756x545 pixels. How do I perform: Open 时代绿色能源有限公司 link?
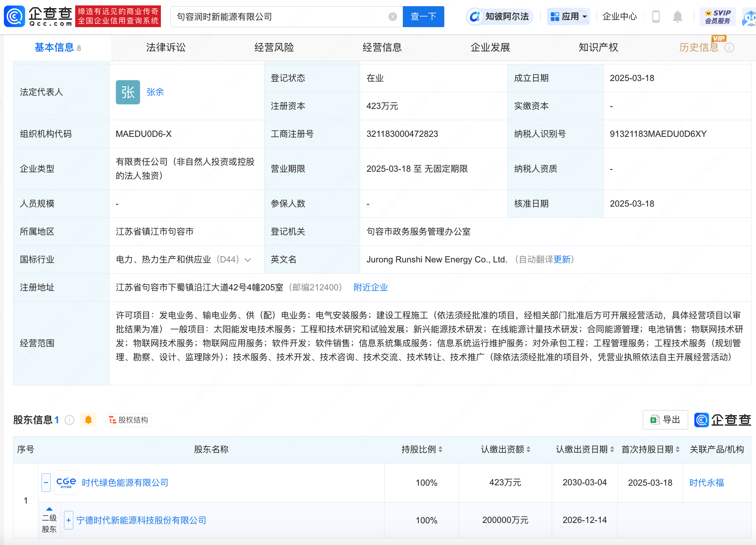click(x=125, y=483)
